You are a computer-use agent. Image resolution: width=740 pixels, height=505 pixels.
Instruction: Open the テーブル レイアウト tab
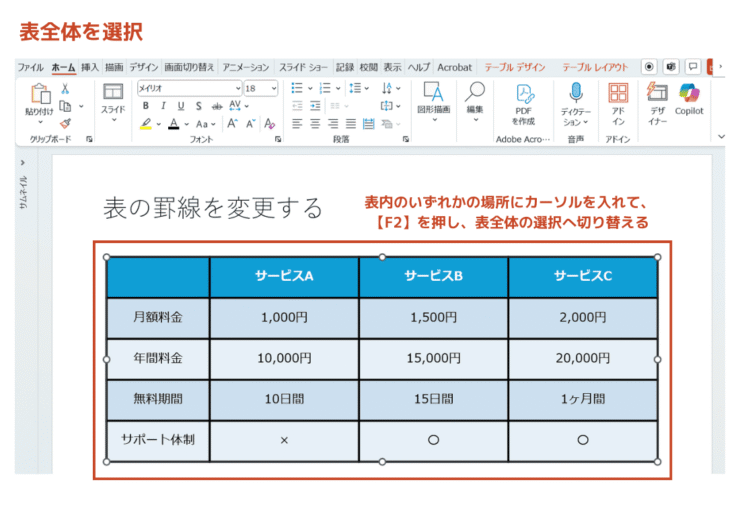[595, 67]
